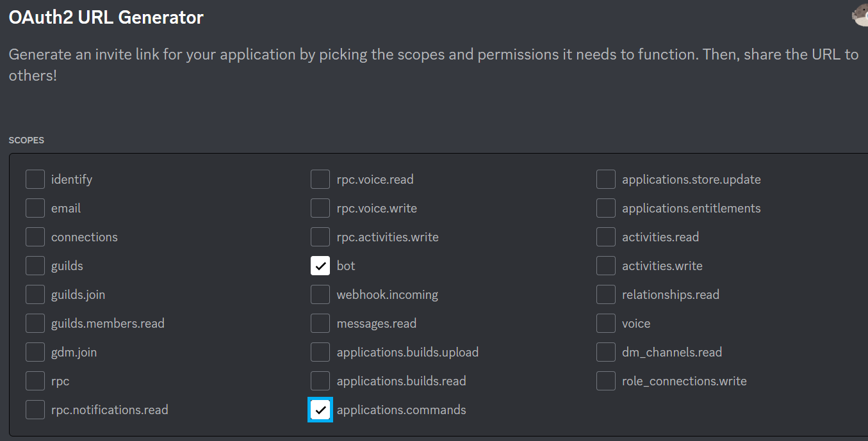868x441 pixels.
Task: Check the applications.store.update scope
Action: [605, 179]
